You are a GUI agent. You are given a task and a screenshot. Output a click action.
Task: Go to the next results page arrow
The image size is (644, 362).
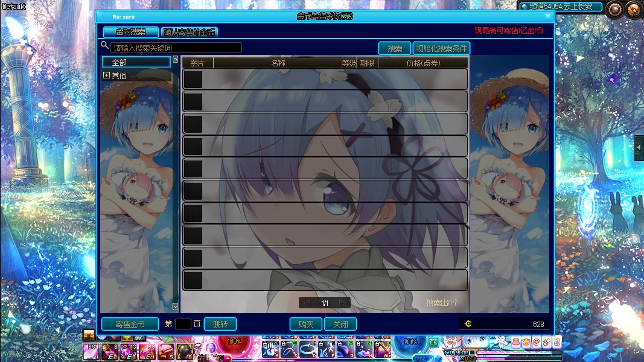point(343,303)
